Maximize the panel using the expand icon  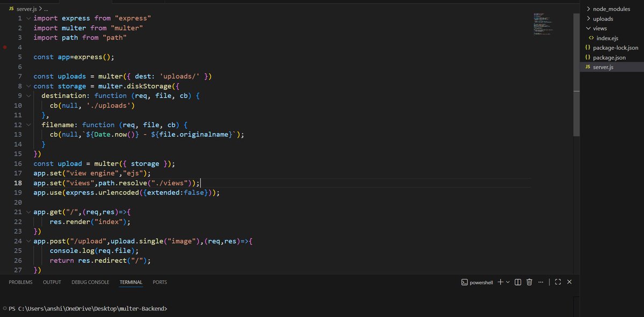pyautogui.click(x=558, y=282)
